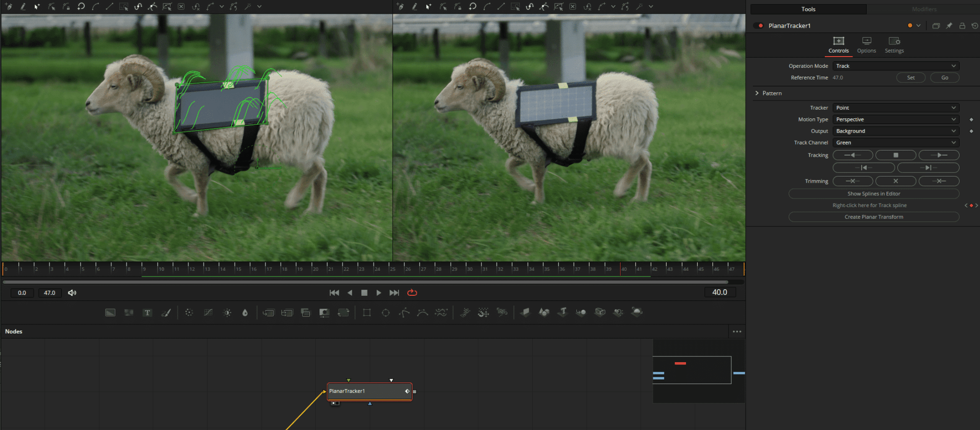Image resolution: width=980 pixels, height=430 pixels.
Task: Open the Settings tab
Action: (894, 45)
